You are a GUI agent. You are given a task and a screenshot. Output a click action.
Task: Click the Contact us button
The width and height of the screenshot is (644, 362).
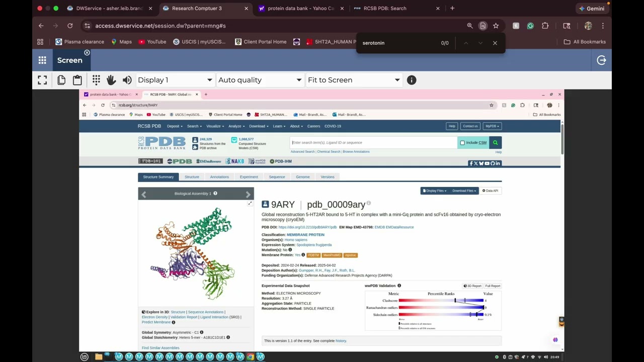click(470, 126)
